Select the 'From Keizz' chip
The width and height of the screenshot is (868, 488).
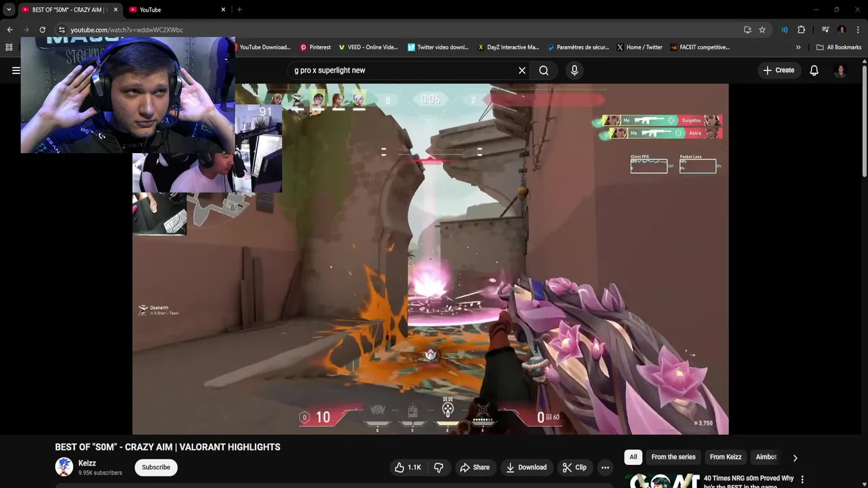pyautogui.click(x=726, y=457)
